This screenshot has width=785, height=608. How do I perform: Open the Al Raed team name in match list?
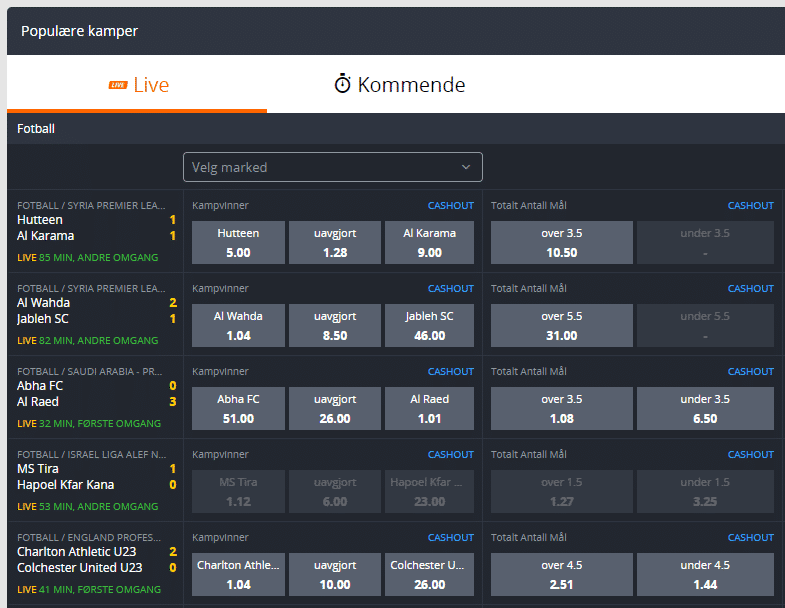tap(38, 402)
